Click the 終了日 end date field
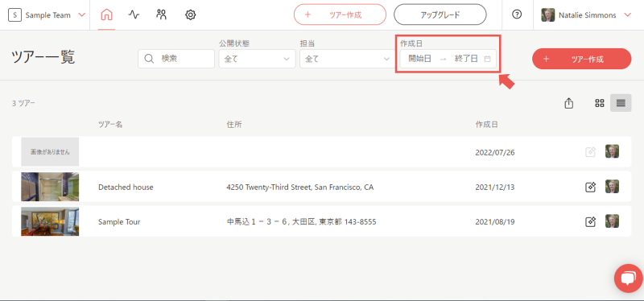Image resolution: width=644 pixels, height=301 pixels. tap(466, 59)
